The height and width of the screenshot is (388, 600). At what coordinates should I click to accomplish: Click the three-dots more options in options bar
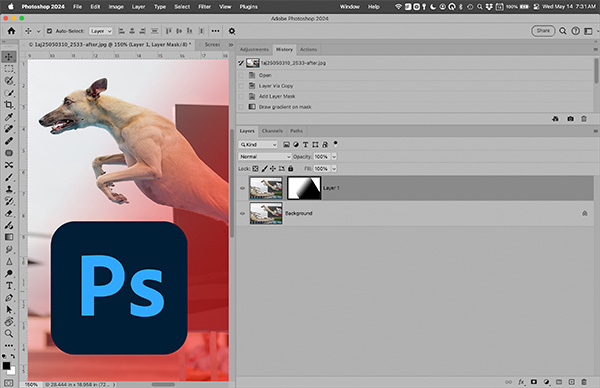[216, 31]
